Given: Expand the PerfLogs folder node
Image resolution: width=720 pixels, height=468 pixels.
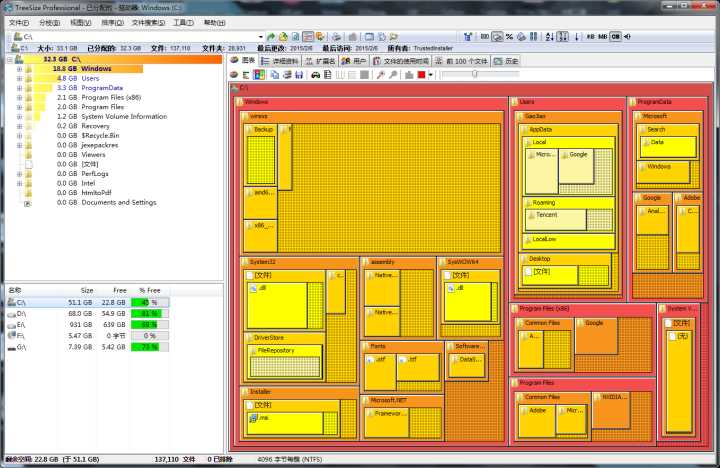Looking at the screenshot, I should [x=19, y=174].
